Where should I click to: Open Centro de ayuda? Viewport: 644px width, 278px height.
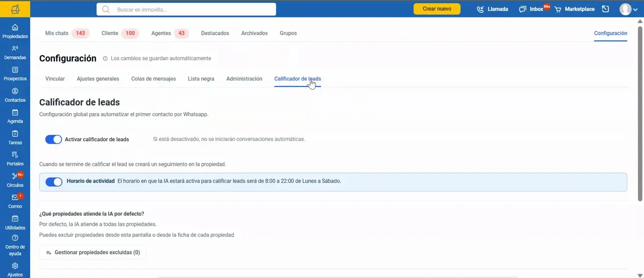pos(15,245)
